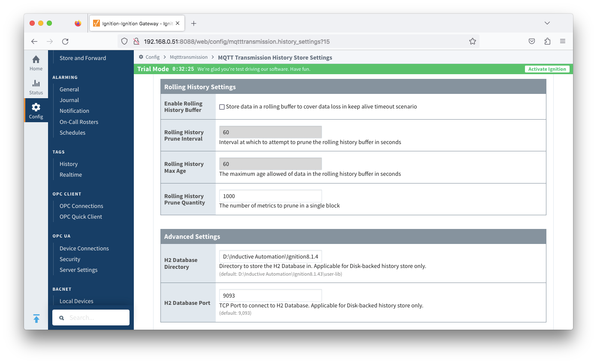
Task: Click the search magnifier icon in the sidebar
Action: (x=62, y=318)
